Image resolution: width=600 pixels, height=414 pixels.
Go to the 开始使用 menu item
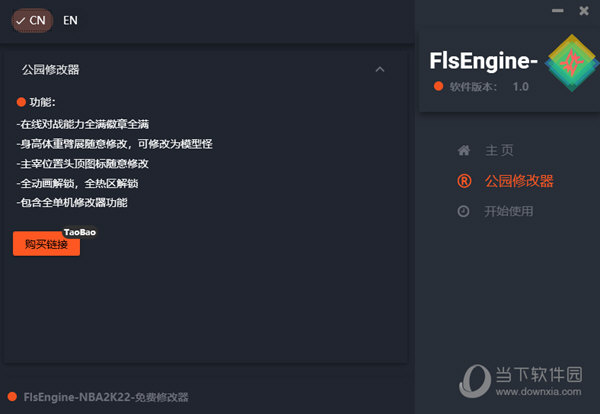click(509, 211)
